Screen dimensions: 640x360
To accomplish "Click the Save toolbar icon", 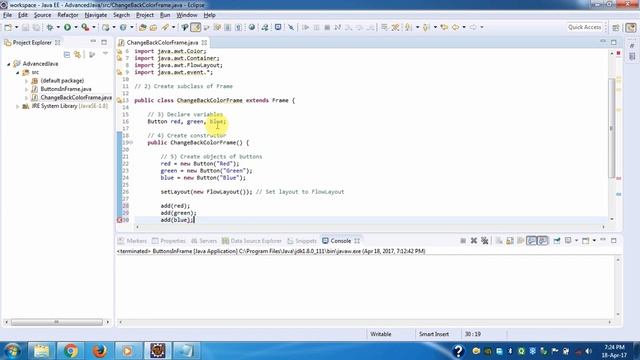I will pyautogui.click(x=25, y=27).
